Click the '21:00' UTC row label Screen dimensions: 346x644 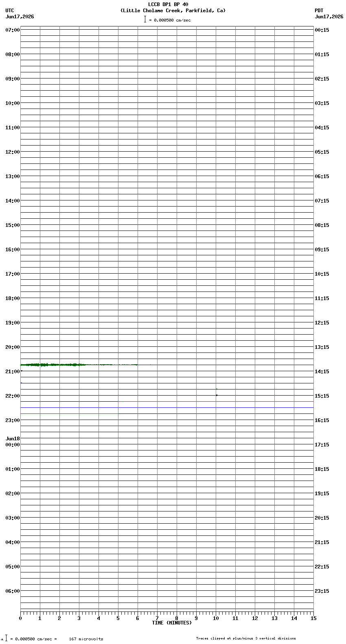click(x=13, y=372)
